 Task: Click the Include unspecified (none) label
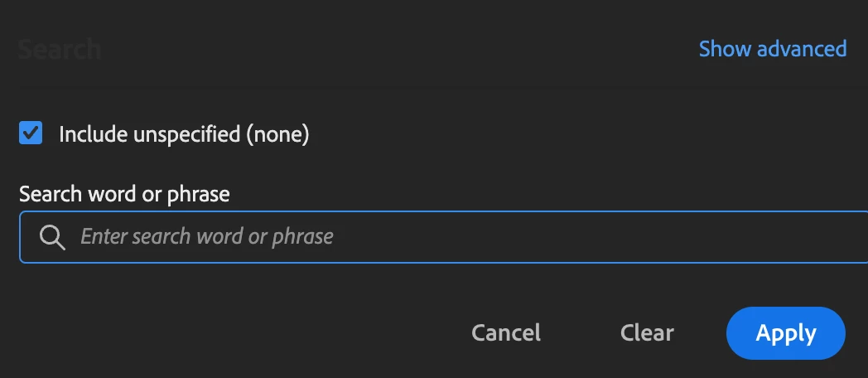pos(184,134)
